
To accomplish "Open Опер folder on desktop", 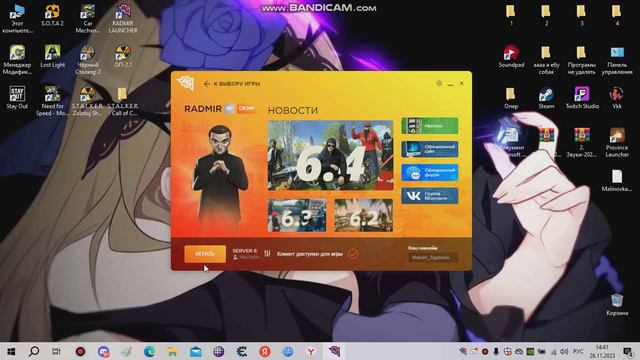I will pyautogui.click(x=511, y=98).
